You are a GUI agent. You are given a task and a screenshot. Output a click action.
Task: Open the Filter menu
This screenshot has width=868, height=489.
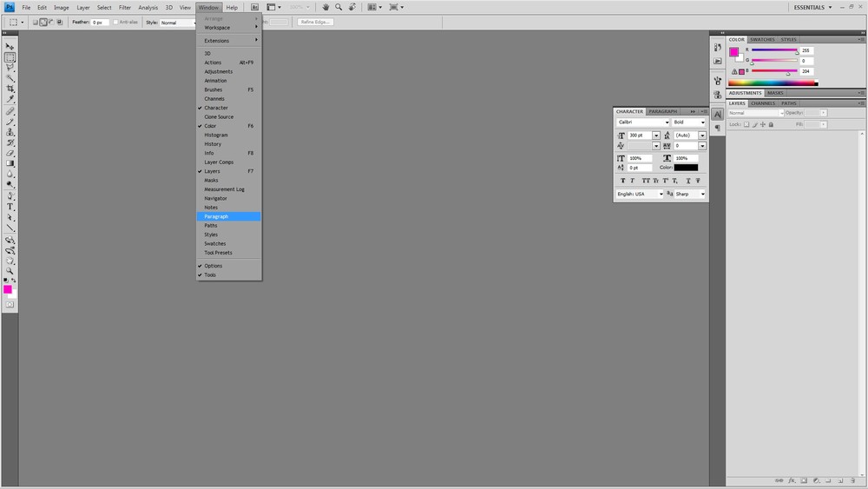click(x=124, y=7)
